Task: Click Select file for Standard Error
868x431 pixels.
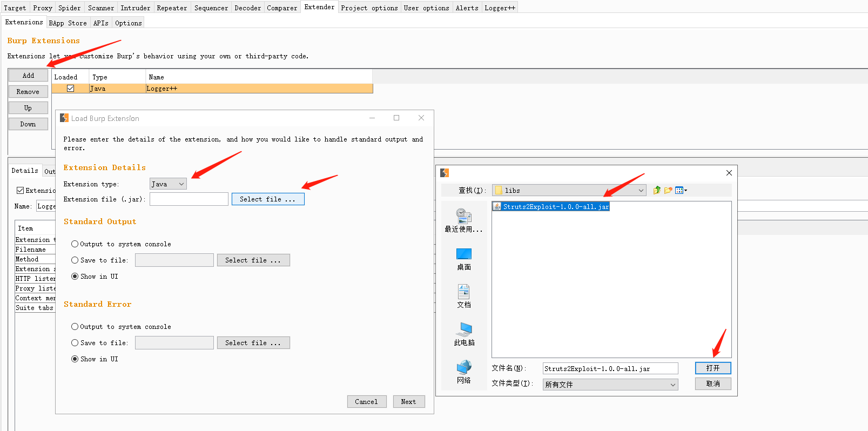Action: pos(253,342)
